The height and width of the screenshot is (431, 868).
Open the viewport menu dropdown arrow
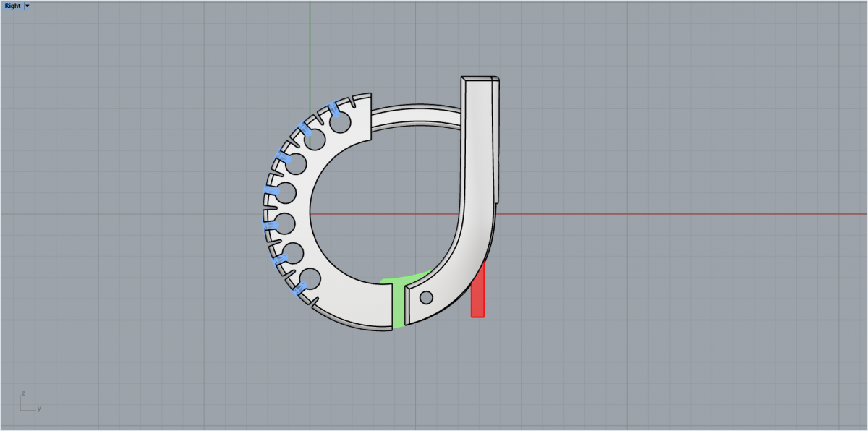pos(27,6)
